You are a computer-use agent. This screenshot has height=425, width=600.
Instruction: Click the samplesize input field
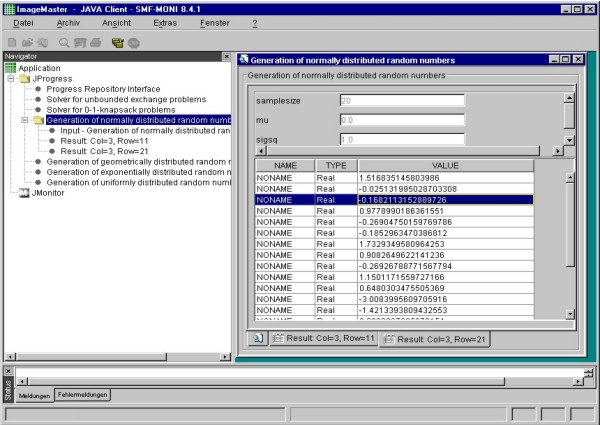point(401,100)
